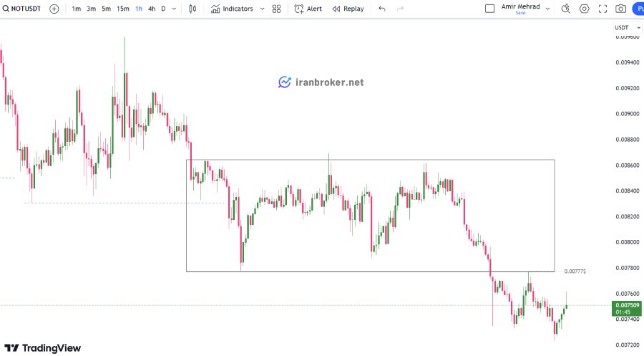Expand the Amir Mehrad layout dropdown

tap(547, 9)
